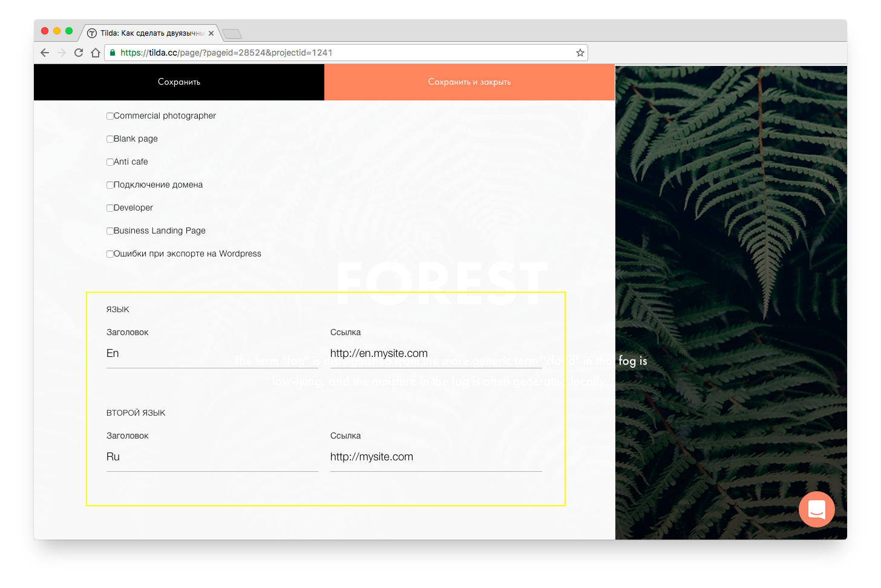Check the Blank page checkbox

pyautogui.click(x=110, y=139)
